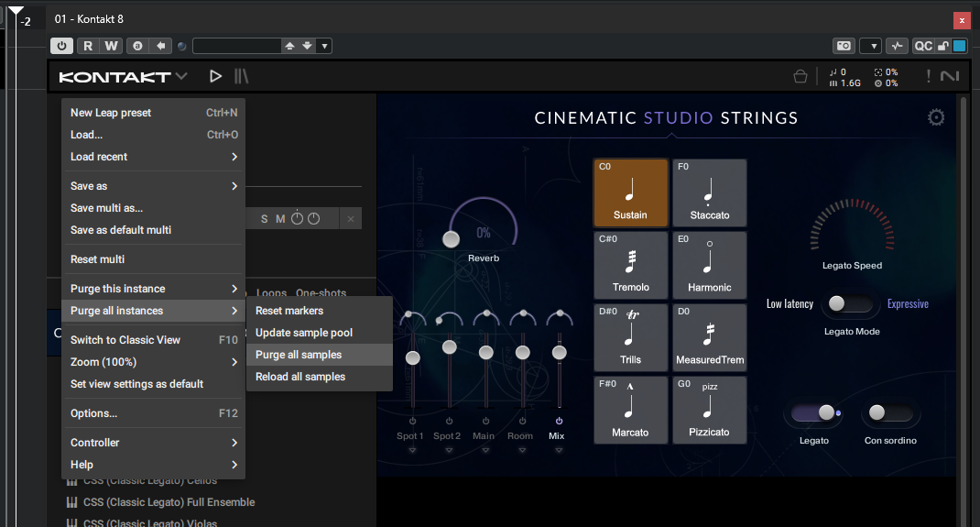Open the CSS settings gear
The image size is (980, 527).
935,117
